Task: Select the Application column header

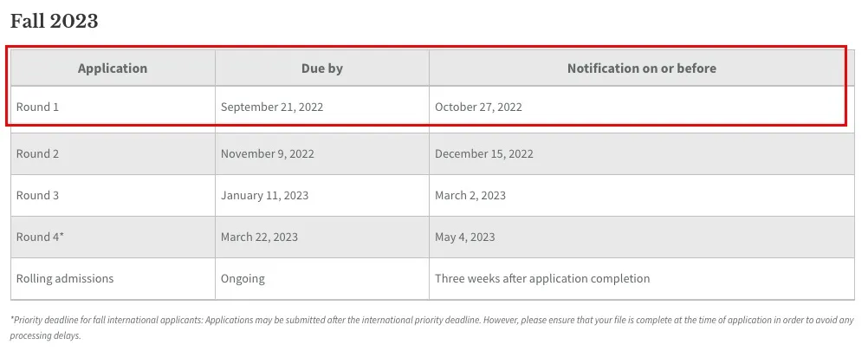Action: pos(113,68)
